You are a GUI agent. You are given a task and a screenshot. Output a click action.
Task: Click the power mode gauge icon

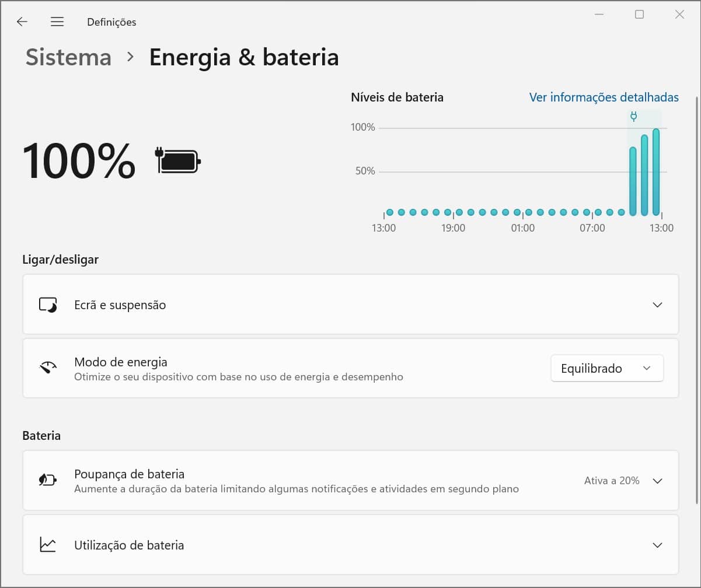(x=48, y=368)
